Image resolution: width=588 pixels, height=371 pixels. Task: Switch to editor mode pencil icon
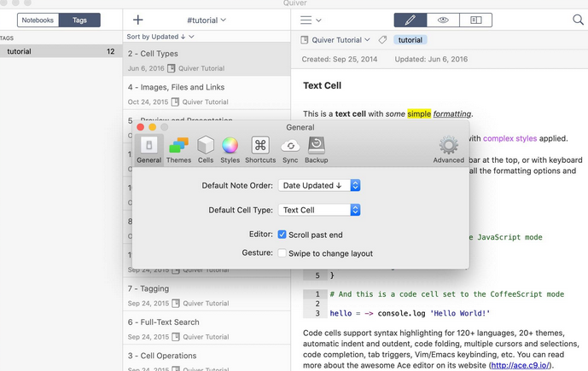tap(410, 20)
